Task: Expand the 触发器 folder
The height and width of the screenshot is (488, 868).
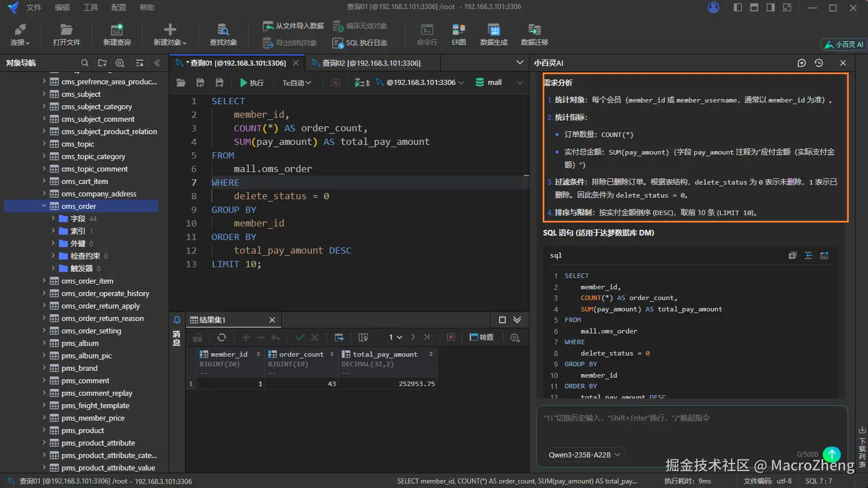Action: click(x=53, y=268)
